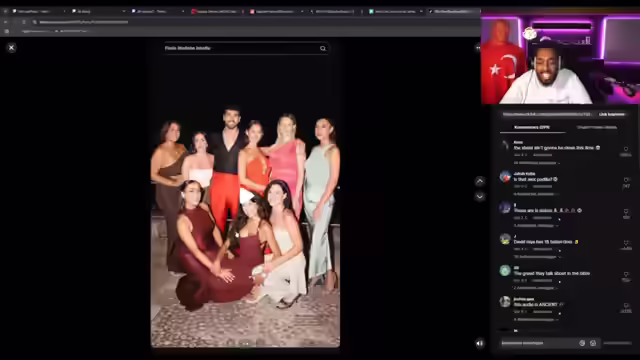Screen dimensions: 640x360
Task: Click the username above the 'Is that...?' comment
Action: coord(524,174)
